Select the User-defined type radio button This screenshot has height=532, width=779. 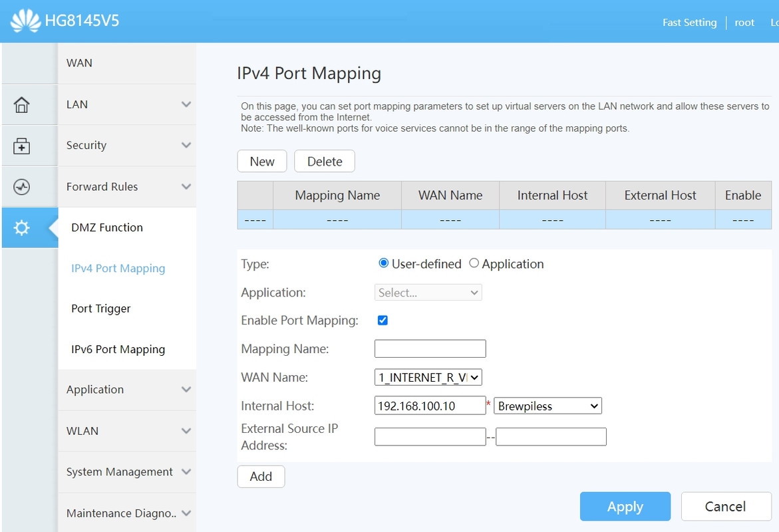383,263
